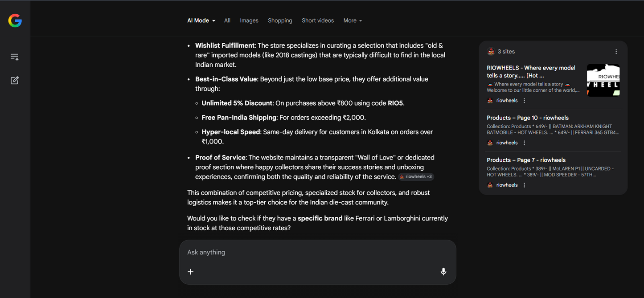Screen dimensions: 644x298
Task: Open the RIOWHEELS Where every model link
Action: (x=531, y=72)
